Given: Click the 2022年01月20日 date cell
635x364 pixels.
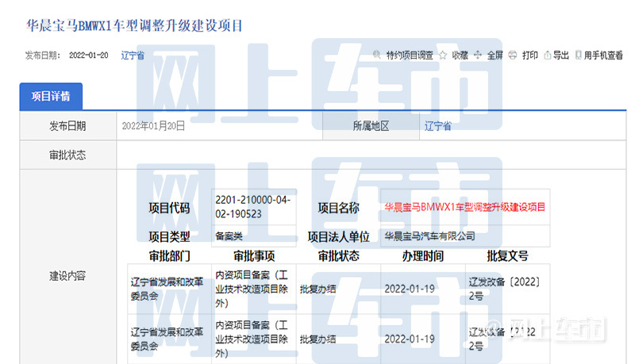Looking at the screenshot, I should click(153, 126).
